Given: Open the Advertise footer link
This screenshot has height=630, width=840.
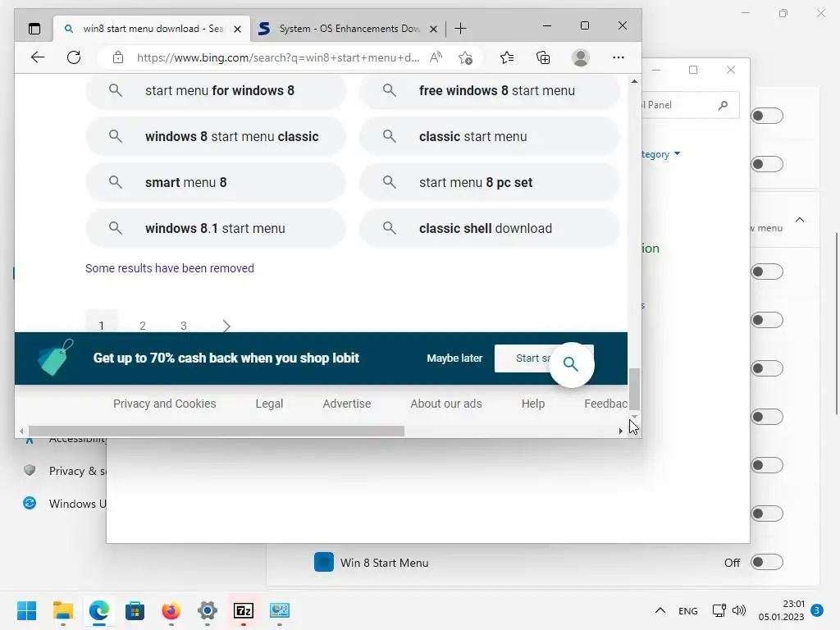Looking at the screenshot, I should (347, 404).
